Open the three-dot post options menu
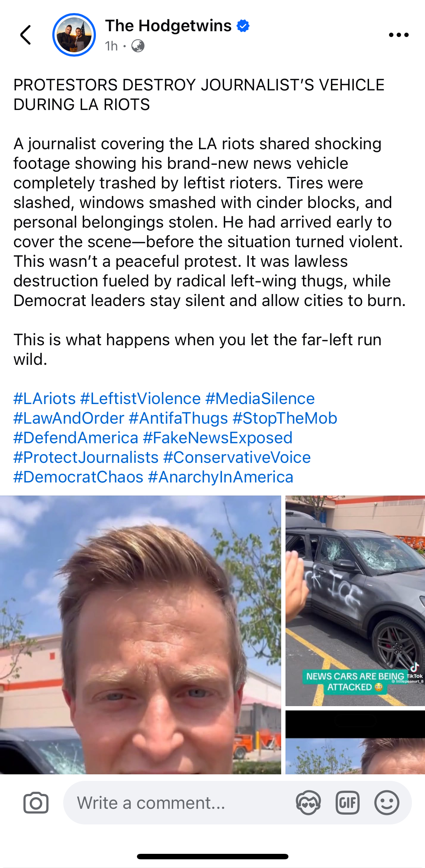 point(398,35)
